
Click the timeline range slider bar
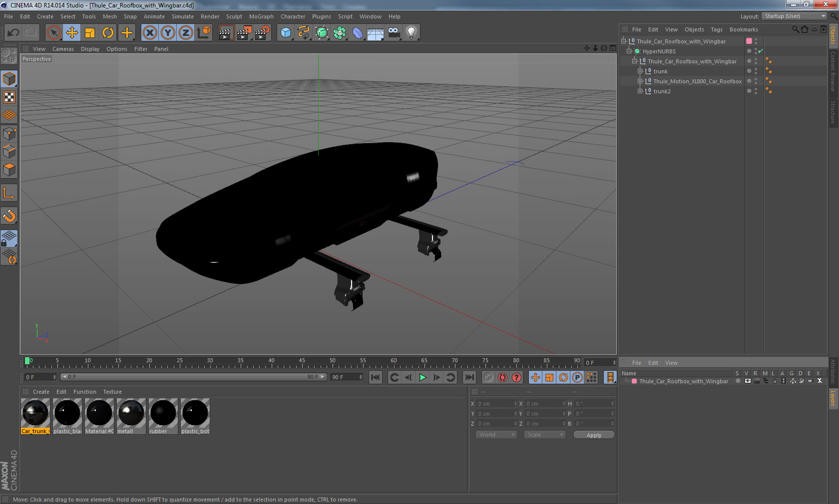[x=193, y=377]
